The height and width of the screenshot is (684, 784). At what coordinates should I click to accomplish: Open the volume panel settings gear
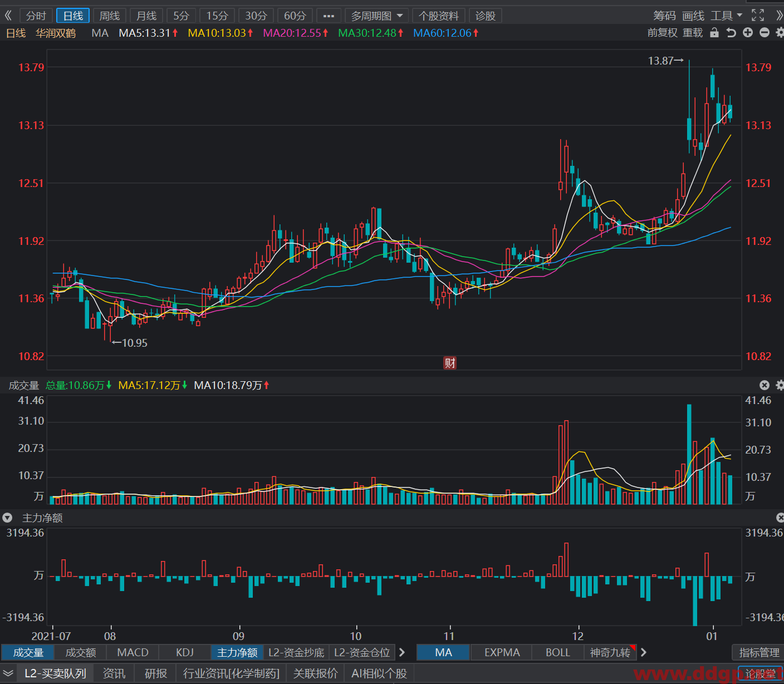(780, 385)
